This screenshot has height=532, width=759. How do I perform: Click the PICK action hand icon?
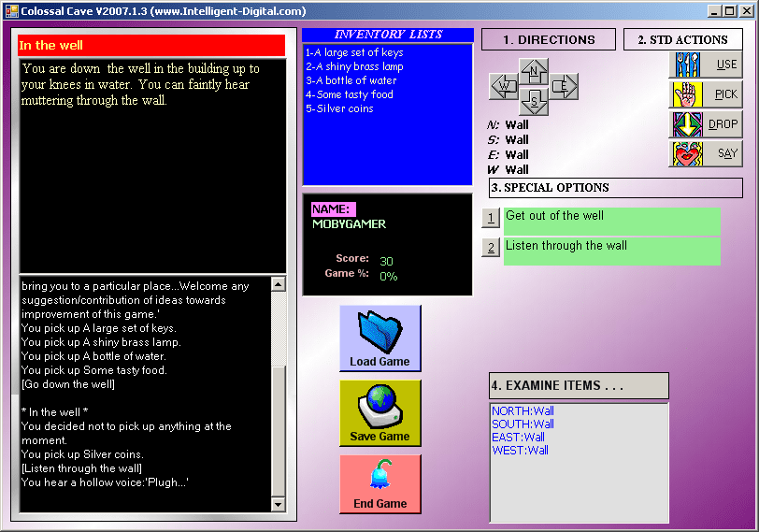[685, 94]
